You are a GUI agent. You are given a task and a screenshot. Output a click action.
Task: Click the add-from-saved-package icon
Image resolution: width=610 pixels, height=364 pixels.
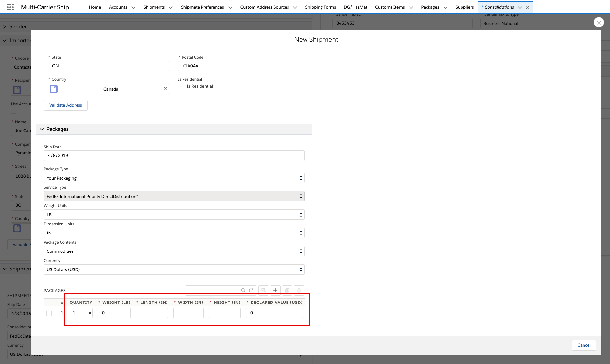[264, 290]
